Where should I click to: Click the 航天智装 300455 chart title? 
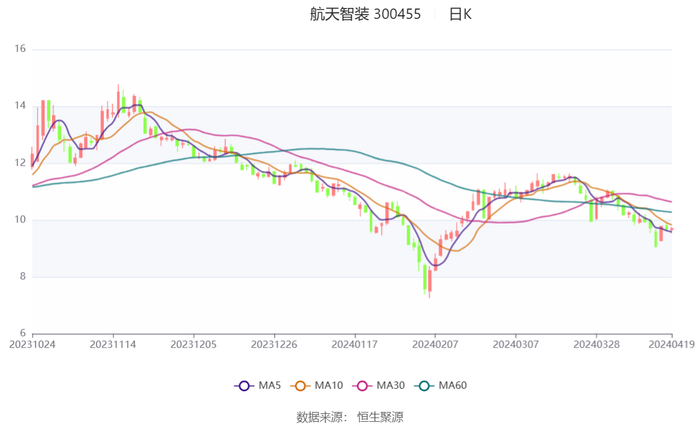365,14
